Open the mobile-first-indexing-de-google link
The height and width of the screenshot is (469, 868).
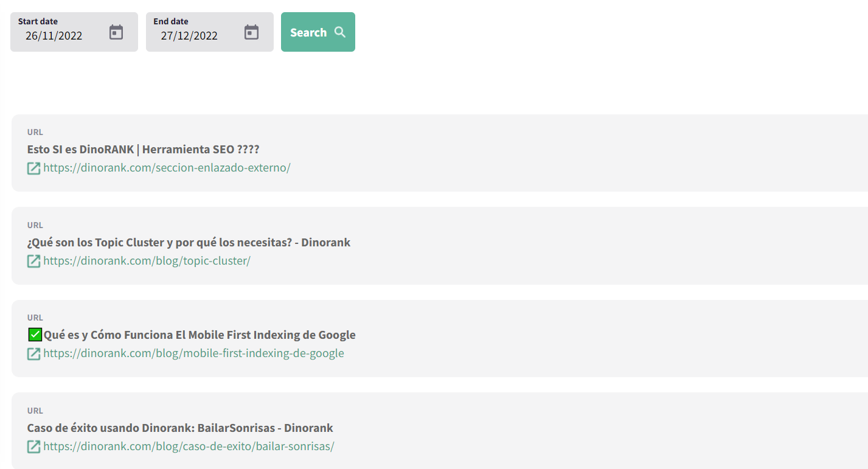pos(193,353)
